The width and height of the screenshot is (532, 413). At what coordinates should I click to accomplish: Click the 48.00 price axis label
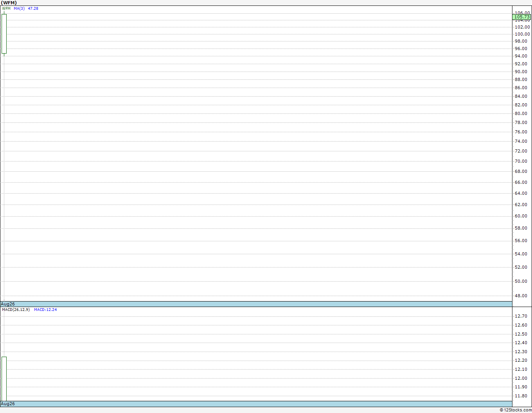[x=521, y=296]
